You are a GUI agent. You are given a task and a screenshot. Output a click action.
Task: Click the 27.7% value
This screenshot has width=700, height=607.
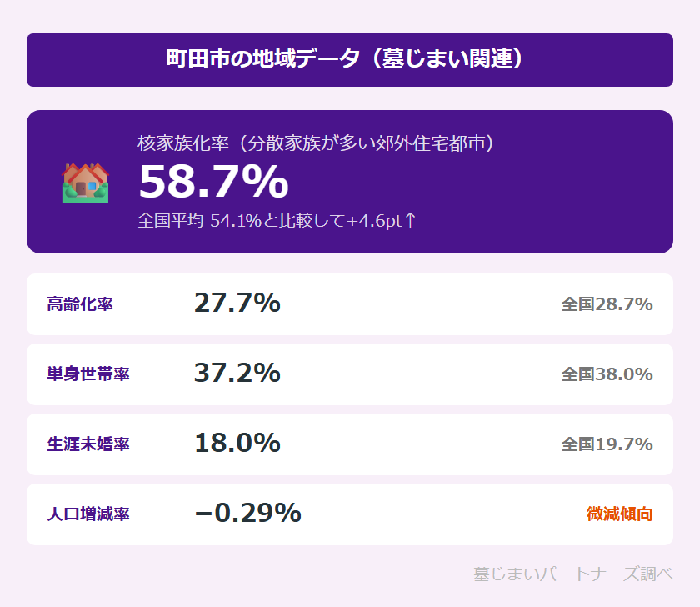(237, 304)
